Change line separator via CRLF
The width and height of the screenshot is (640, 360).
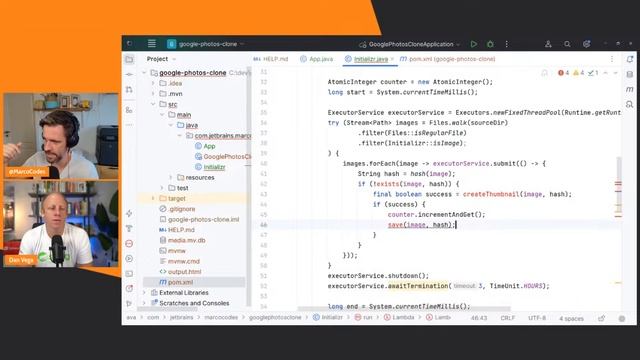coord(508,318)
